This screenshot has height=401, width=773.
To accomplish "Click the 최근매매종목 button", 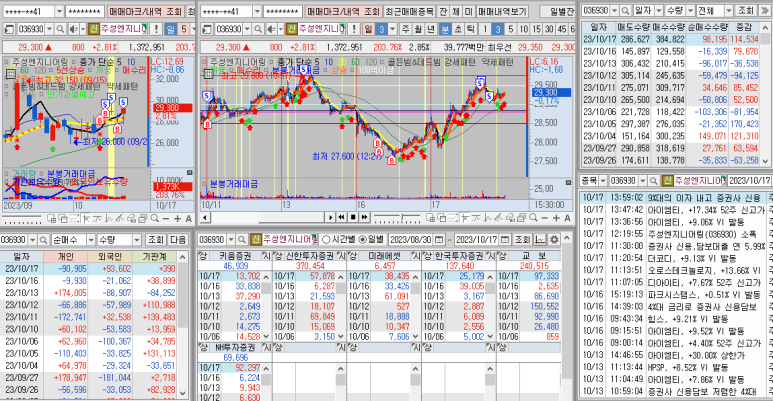I will [410, 11].
